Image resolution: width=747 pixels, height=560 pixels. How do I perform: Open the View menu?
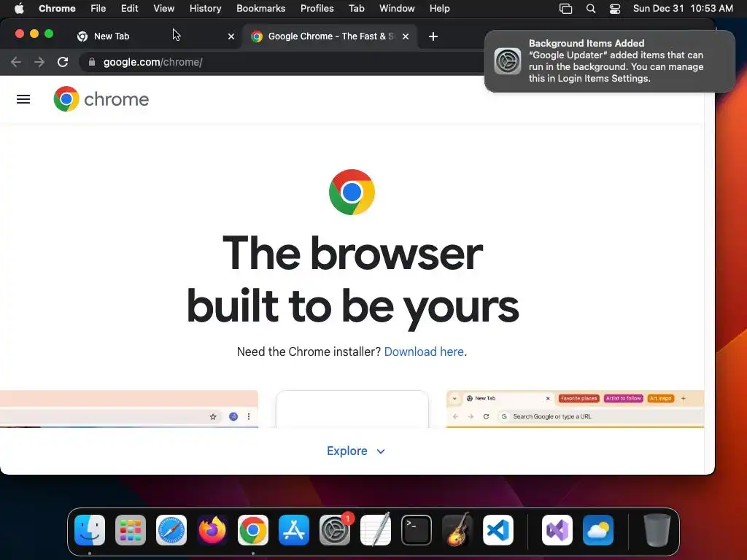click(x=164, y=9)
